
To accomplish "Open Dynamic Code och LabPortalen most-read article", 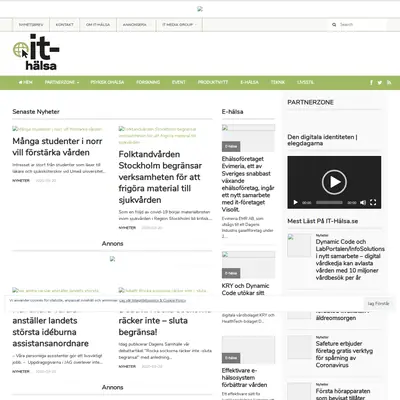I will (350, 259).
